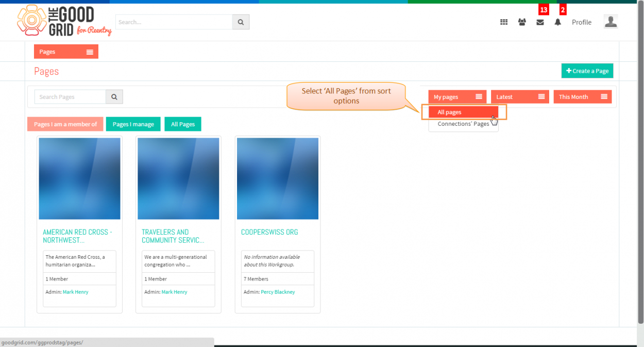The height and width of the screenshot is (347, 644).
Task: Open the Profile link
Action: [x=582, y=22]
